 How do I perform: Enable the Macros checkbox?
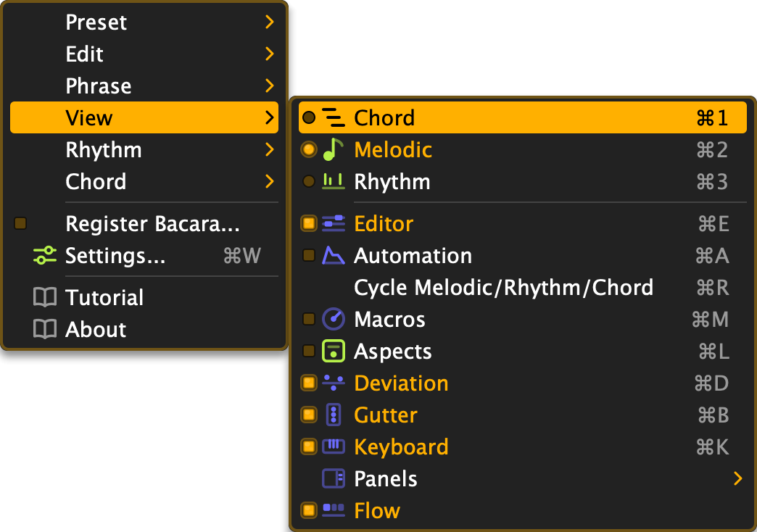(308, 319)
